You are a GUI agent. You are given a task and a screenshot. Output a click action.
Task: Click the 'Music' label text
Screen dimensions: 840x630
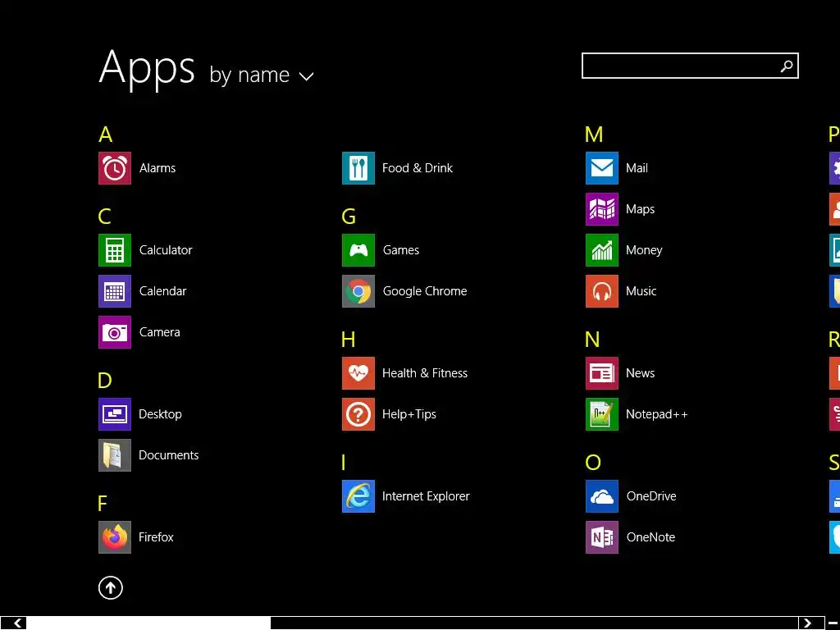pos(641,291)
